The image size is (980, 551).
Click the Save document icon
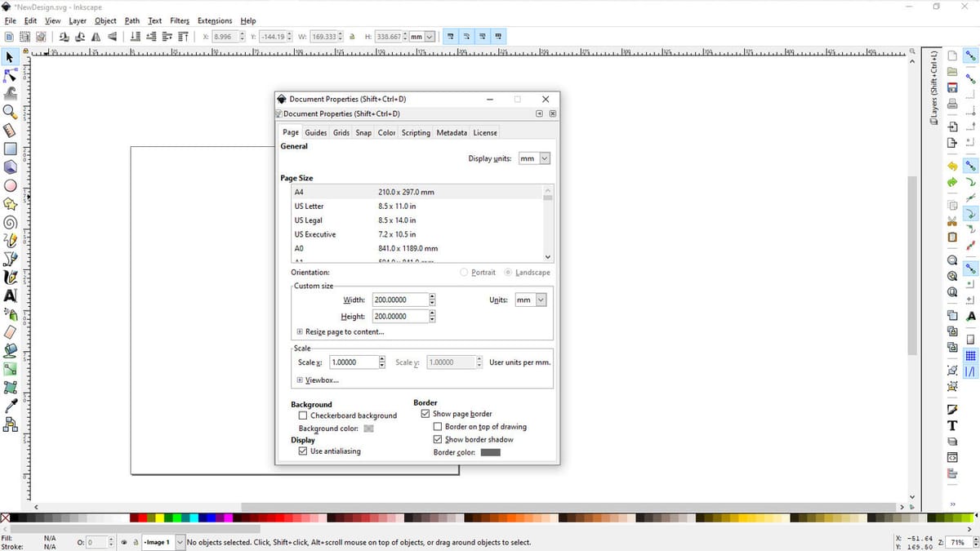tap(952, 87)
